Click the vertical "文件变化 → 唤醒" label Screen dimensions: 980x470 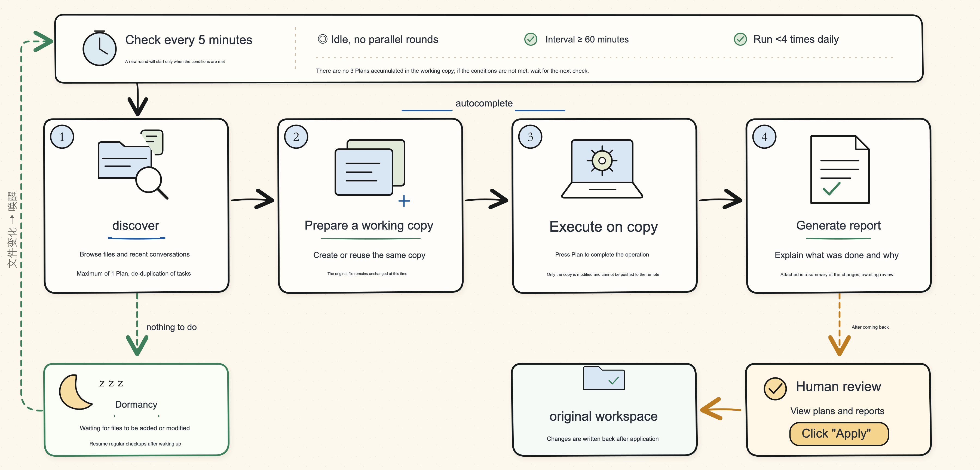tap(12, 229)
